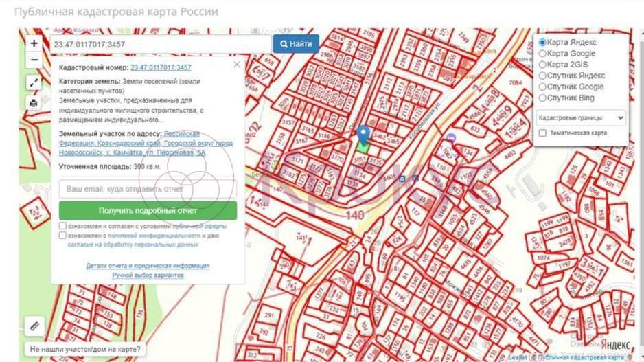Focus the cadastral number search field

pyautogui.click(x=161, y=45)
